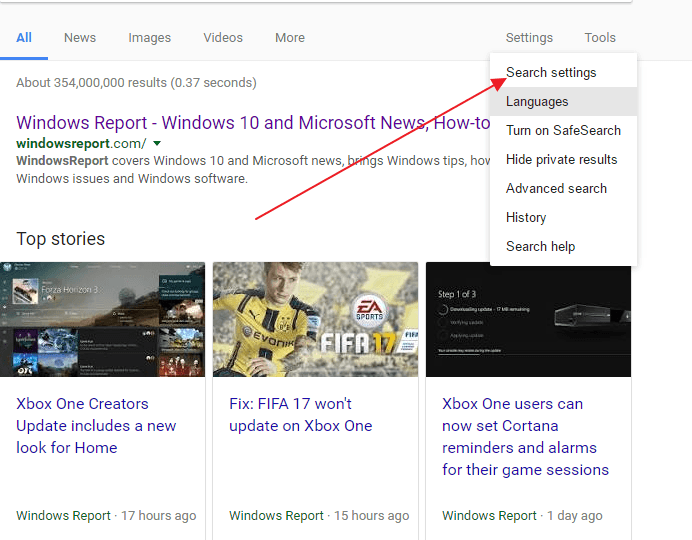The height and width of the screenshot is (540, 692).
Task: Select the All results tab
Action: (x=24, y=38)
